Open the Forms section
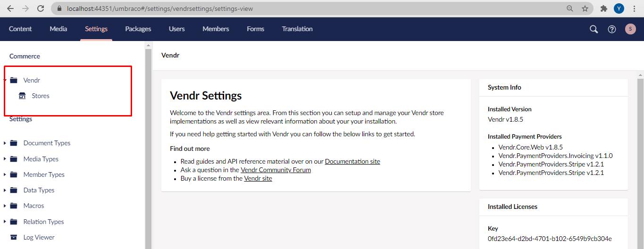The height and width of the screenshot is (249, 644). pos(255,29)
